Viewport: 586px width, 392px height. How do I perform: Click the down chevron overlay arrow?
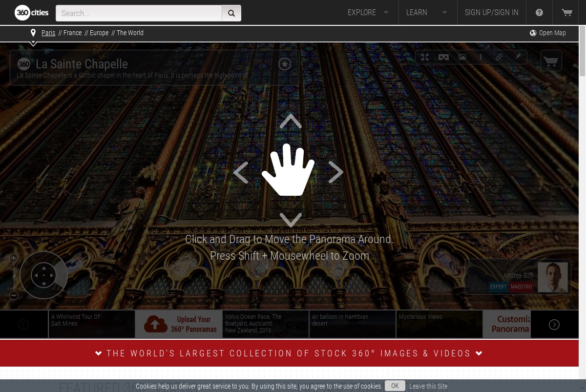click(x=291, y=220)
